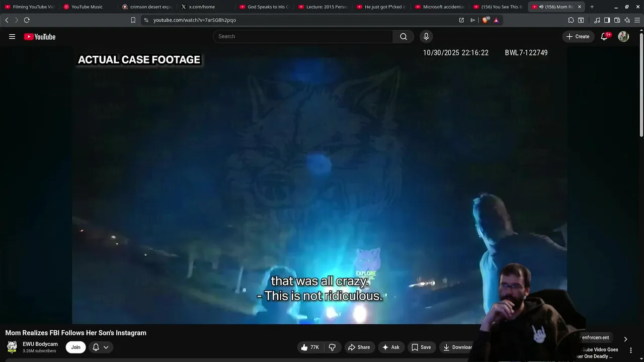Open the EWU Bodycam channel avatar

12,347
